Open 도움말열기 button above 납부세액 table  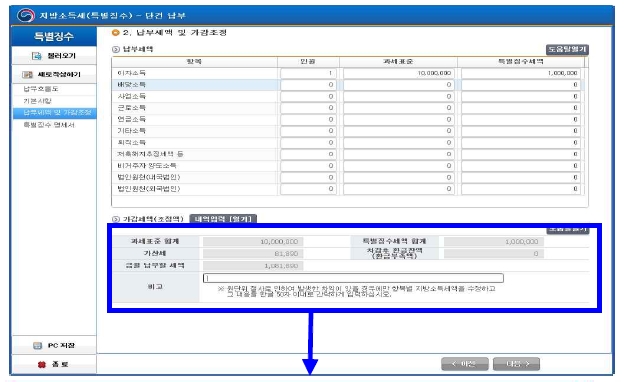point(567,49)
